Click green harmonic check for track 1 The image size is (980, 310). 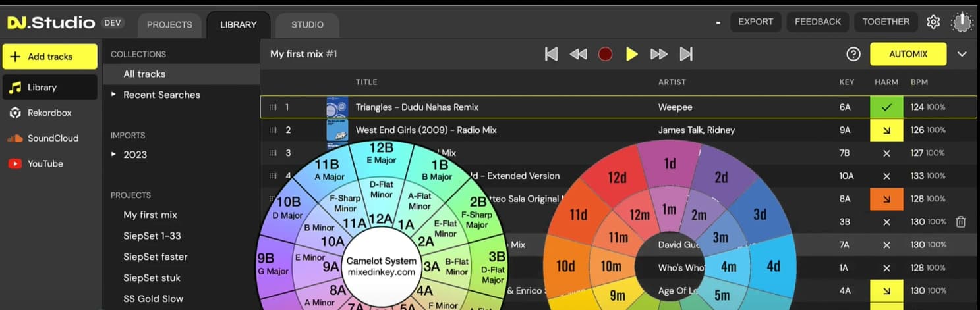pyautogui.click(x=886, y=107)
